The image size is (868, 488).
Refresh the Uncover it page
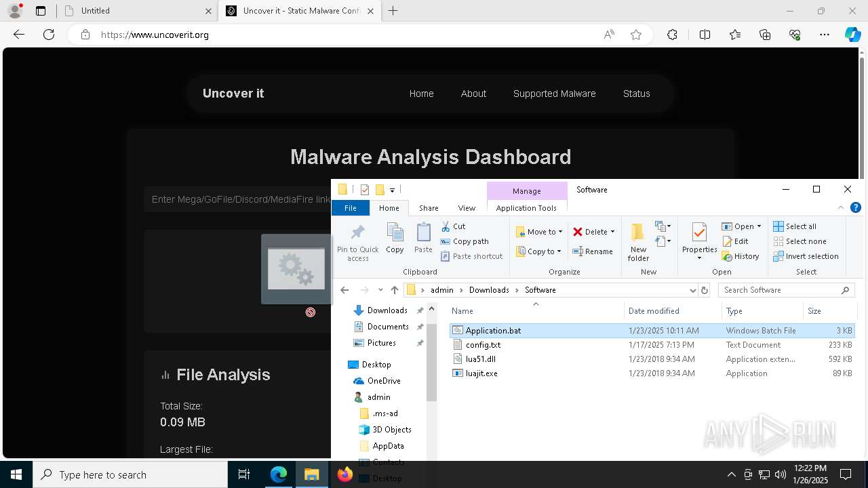tap(49, 35)
